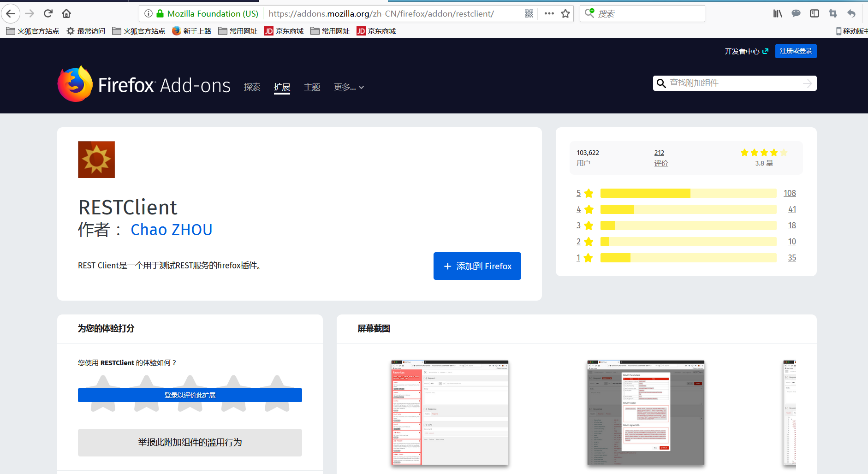Click the 3 star rating row label
This screenshot has height=474, width=868.
[584, 225]
